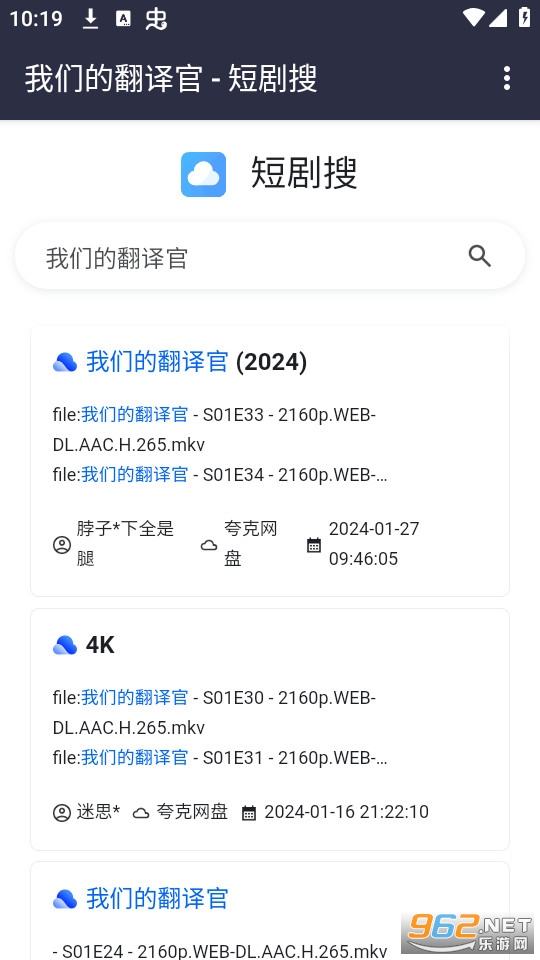The image size is (540, 960).
Task: Tap battery icon in status bar
Action: point(525,17)
